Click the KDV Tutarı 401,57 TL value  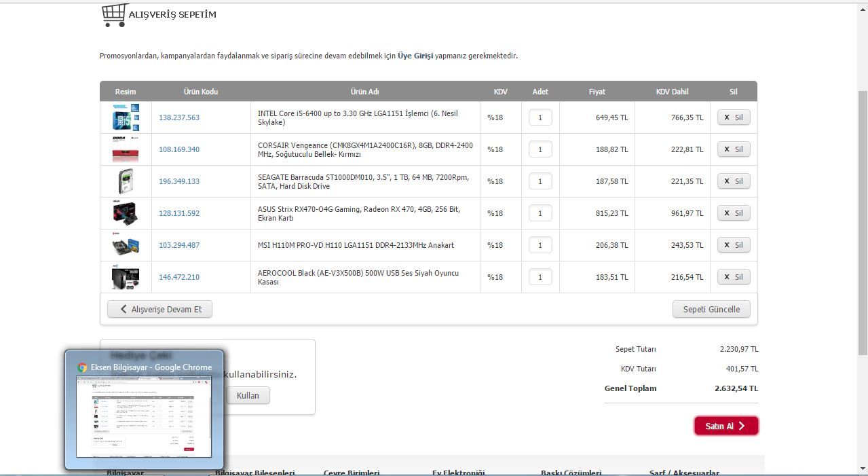tap(742, 369)
